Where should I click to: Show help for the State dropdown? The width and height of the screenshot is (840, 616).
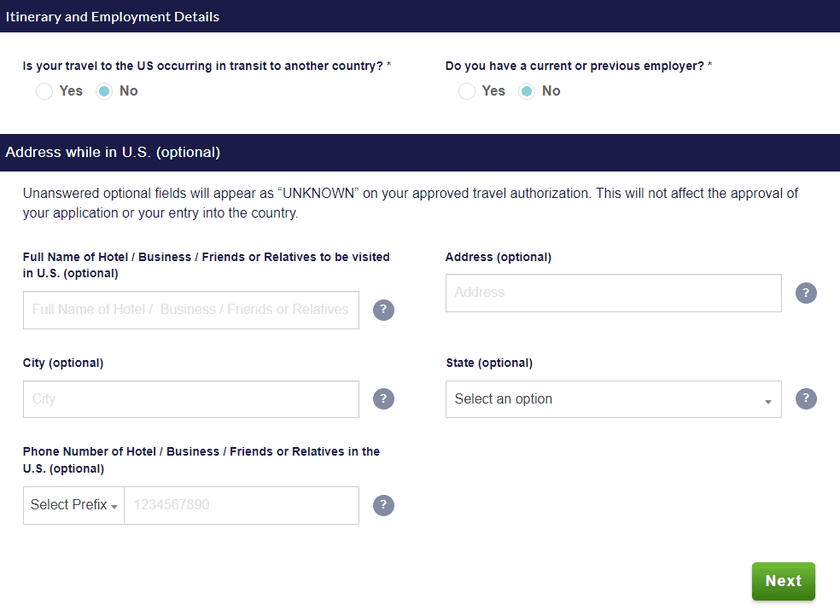[806, 398]
